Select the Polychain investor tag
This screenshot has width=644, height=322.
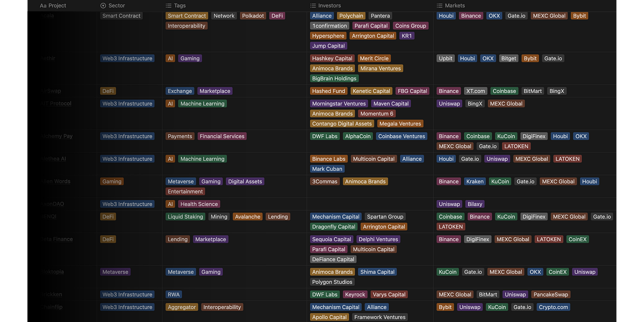[x=351, y=16]
